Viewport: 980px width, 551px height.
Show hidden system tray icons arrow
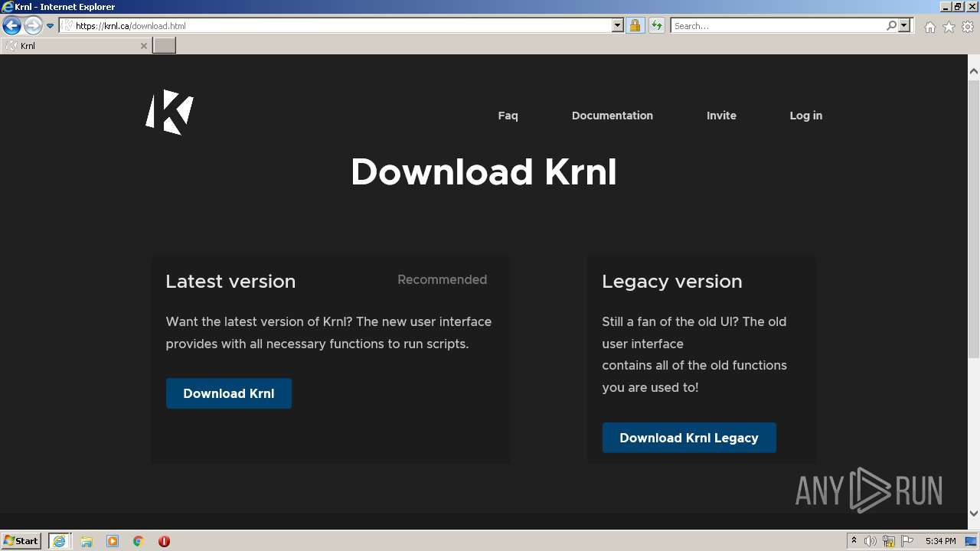[x=854, y=541]
